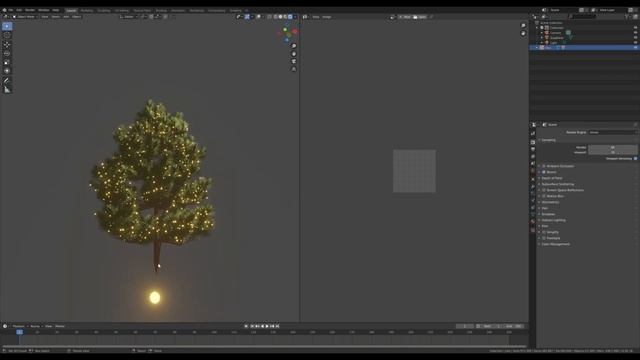Switch perspective/orthographic view icon
The height and width of the screenshot is (360, 640).
tap(293, 69)
